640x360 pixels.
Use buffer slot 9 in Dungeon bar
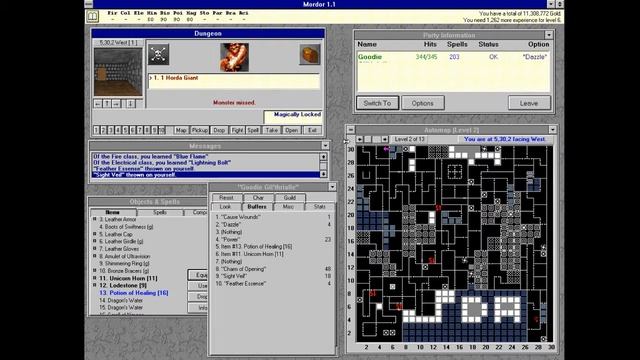point(155,130)
